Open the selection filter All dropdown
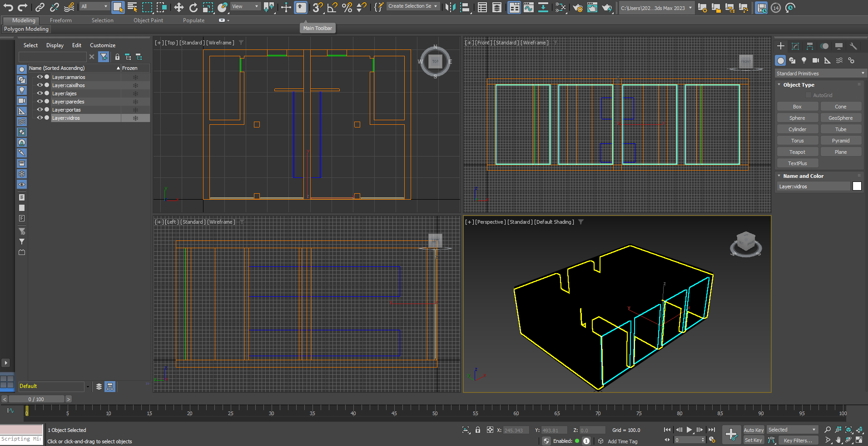 coord(94,6)
